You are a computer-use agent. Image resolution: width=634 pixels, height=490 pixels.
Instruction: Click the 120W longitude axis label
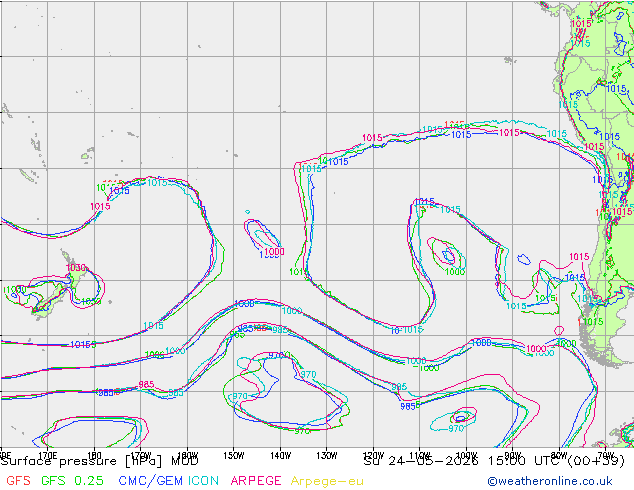click(x=373, y=455)
